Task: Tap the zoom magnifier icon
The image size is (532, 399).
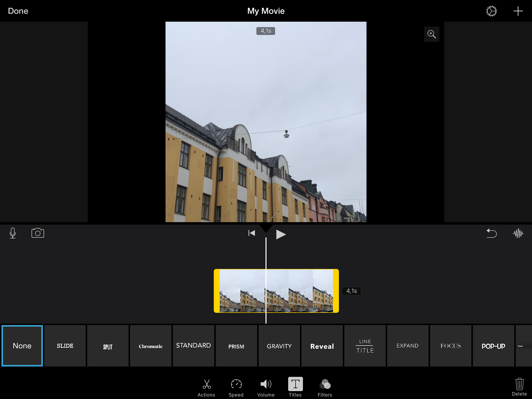Action: point(432,34)
